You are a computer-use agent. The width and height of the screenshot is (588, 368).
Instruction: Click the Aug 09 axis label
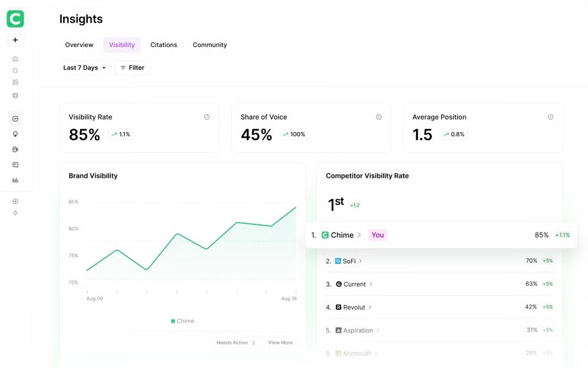[94, 299]
